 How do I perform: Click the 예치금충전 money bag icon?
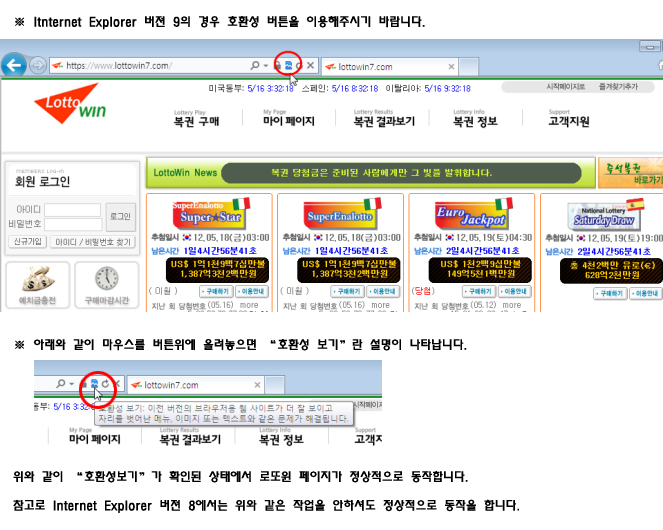(x=38, y=279)
